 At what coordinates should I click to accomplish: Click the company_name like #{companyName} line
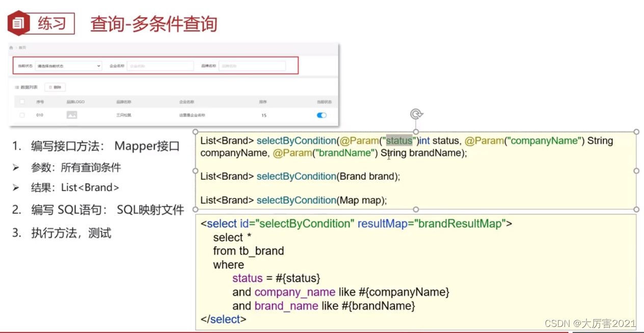[x=341, y=292]
